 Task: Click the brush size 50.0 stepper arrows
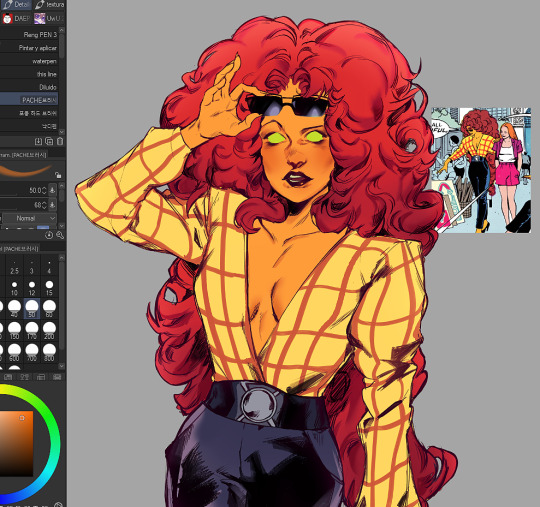pyautogui.click(x=44, y=190)
